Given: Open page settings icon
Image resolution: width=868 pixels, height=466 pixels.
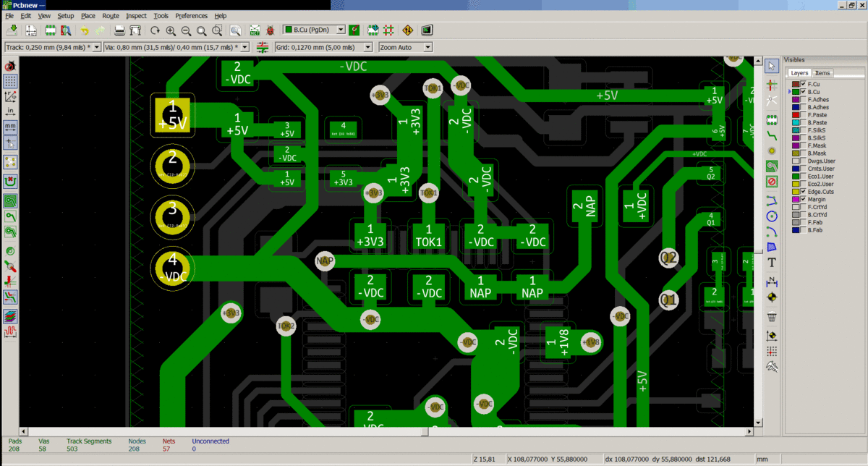Looking at the screenshot, I should pos(31,30).
